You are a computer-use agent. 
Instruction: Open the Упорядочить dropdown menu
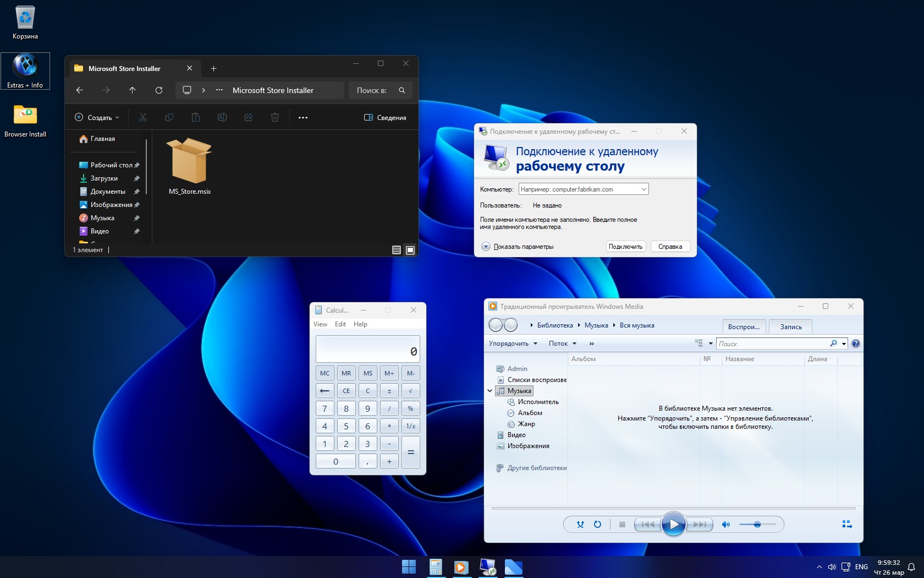(513, 343)
